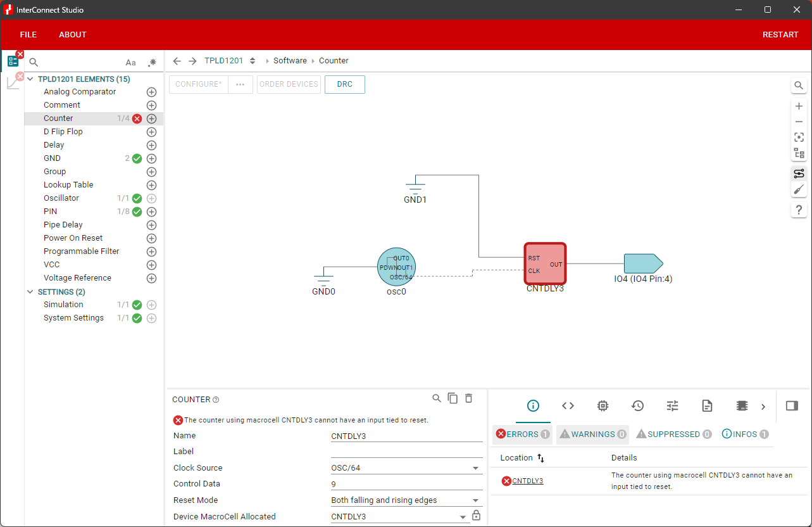Edit the Control Data value field

[406, 484]
